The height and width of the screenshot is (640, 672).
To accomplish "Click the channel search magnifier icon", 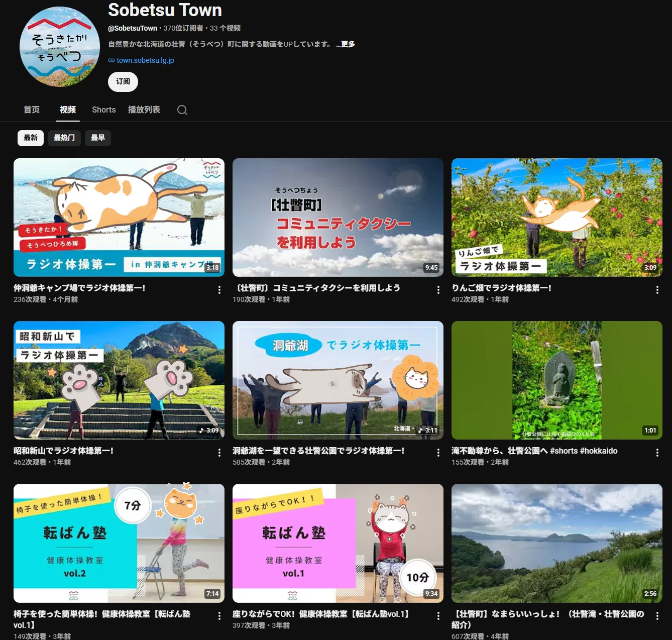I will pyautogui.click(x=182, y=110).
